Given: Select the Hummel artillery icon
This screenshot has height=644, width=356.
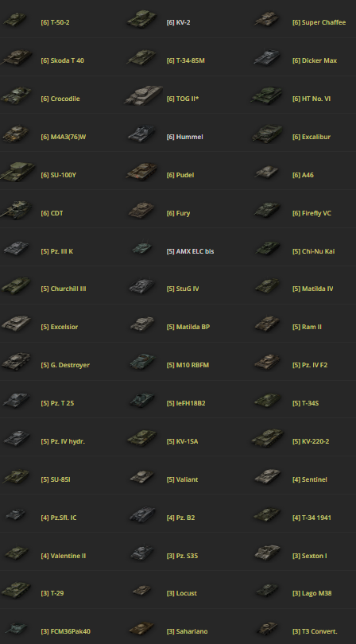Looking at the screenshot, I should pos(141,134).
